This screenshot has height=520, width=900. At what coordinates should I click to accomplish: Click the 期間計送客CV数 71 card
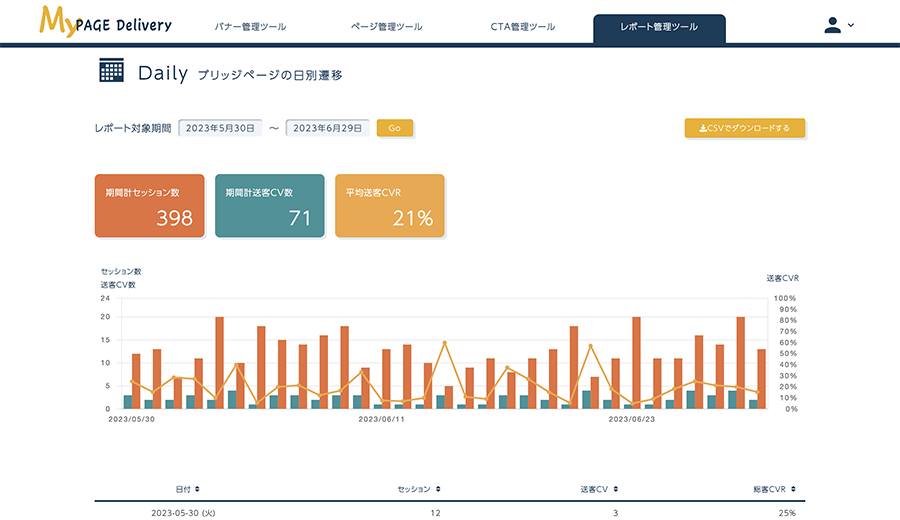(269, 206)
